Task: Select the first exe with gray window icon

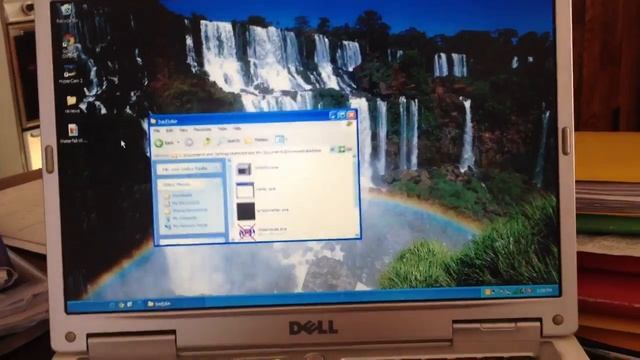Action: (244, 169)
